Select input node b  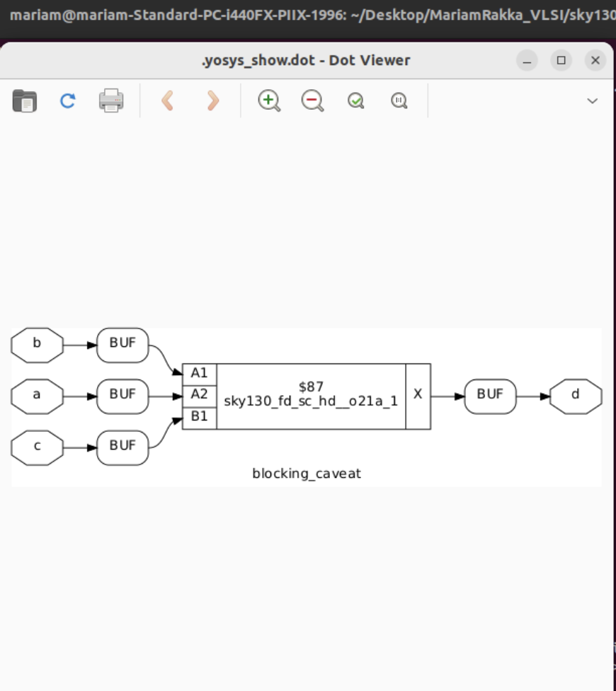coord(35,345)
